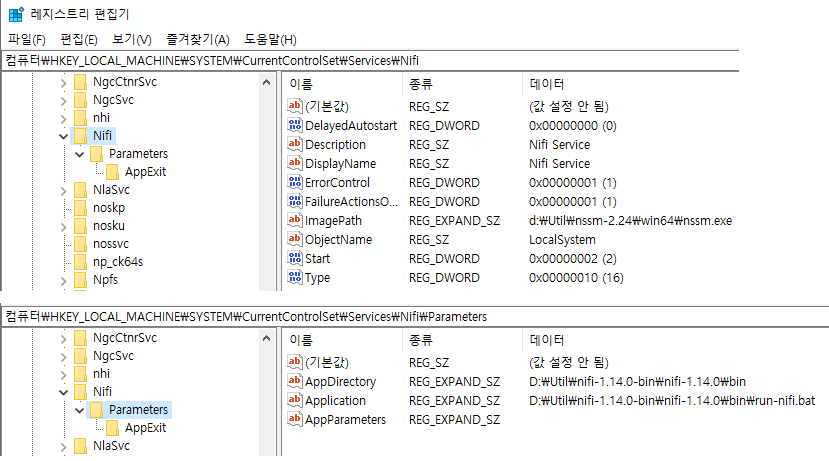Click the lower address bar ending in Nifi\Parameters
Viewport: 829px width, 461px height.
[x=415, y=317]
